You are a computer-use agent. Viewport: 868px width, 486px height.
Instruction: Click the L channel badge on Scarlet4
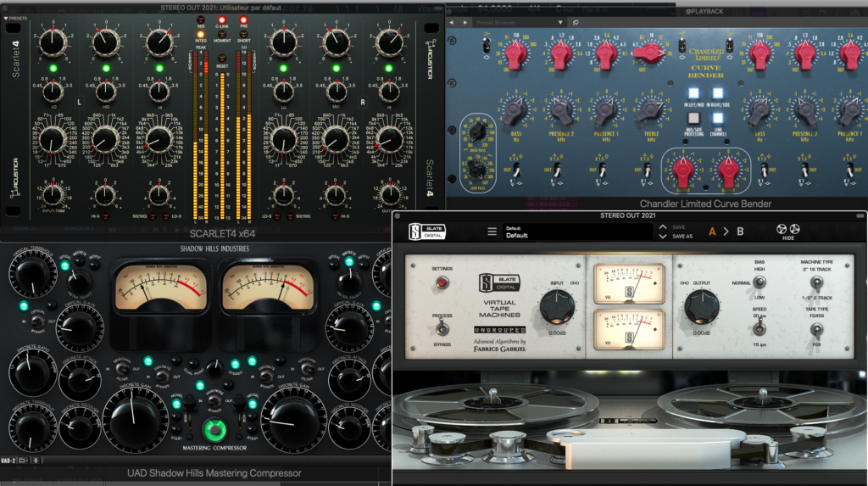(x=79, y=102)
